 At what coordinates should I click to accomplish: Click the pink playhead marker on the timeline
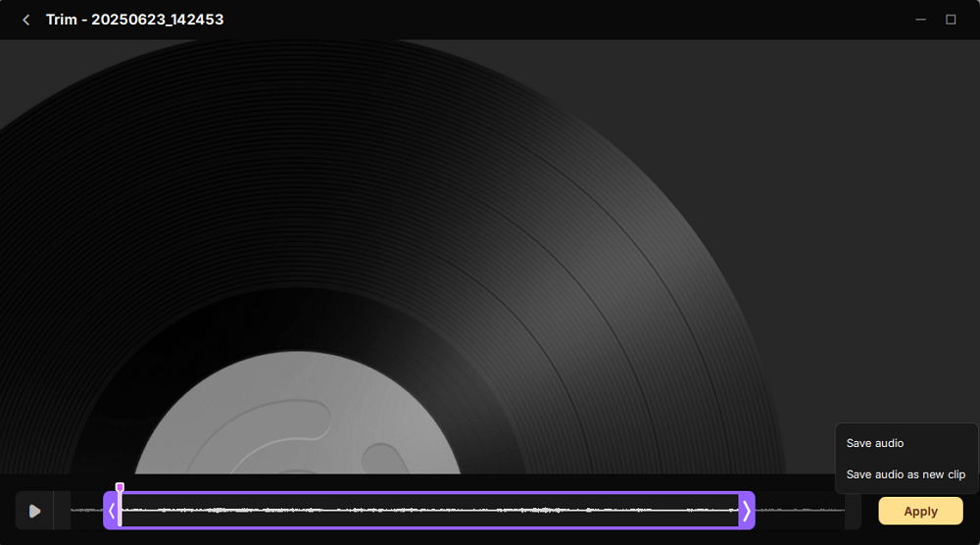point(120,487)
